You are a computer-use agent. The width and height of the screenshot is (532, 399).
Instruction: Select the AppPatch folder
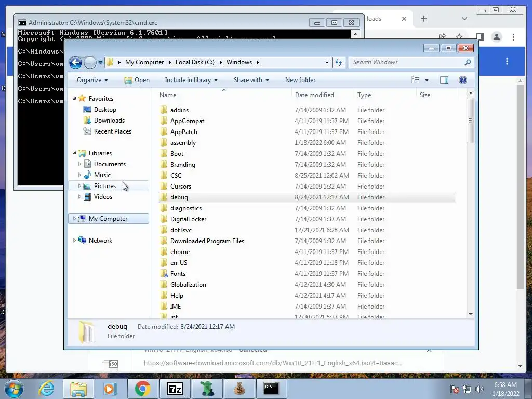(183, 132)
